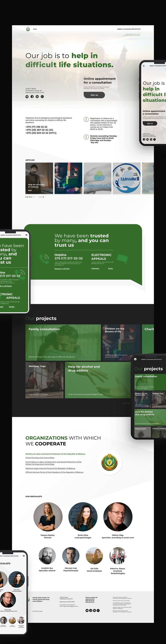Click the email icon on the top phone mockup
Screen dimensions: 166x644
click(x=154, y=140)
